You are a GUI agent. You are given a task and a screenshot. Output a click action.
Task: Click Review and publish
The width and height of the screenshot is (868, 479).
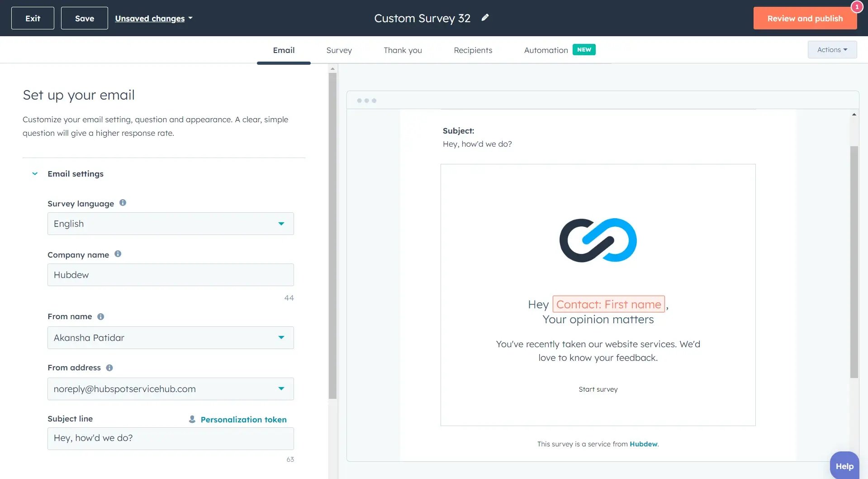pos(805,18)
